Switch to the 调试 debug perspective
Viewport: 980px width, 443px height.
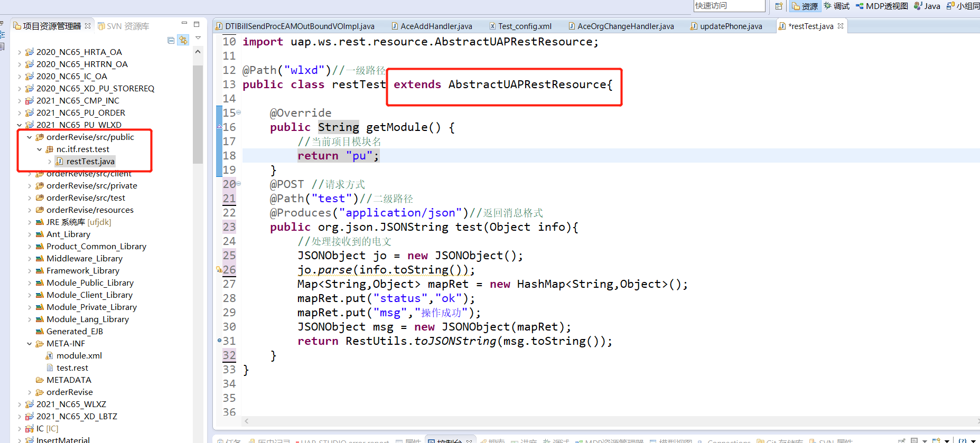pyautogui.click(x=836, y=6)
